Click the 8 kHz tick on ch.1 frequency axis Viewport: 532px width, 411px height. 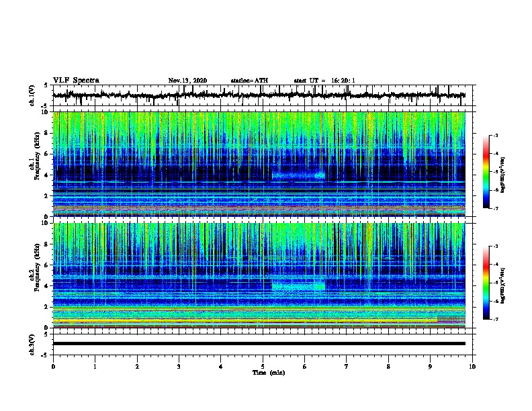pos(46,133)
